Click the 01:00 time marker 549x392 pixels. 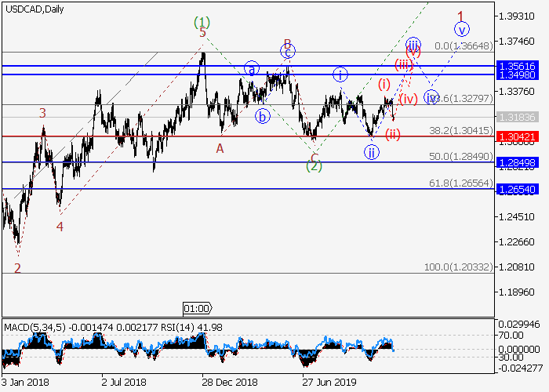197,308
